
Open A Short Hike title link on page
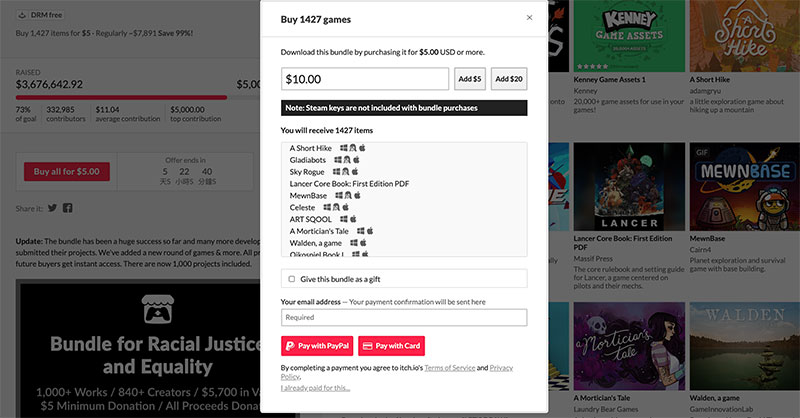[x=710, y=80]
